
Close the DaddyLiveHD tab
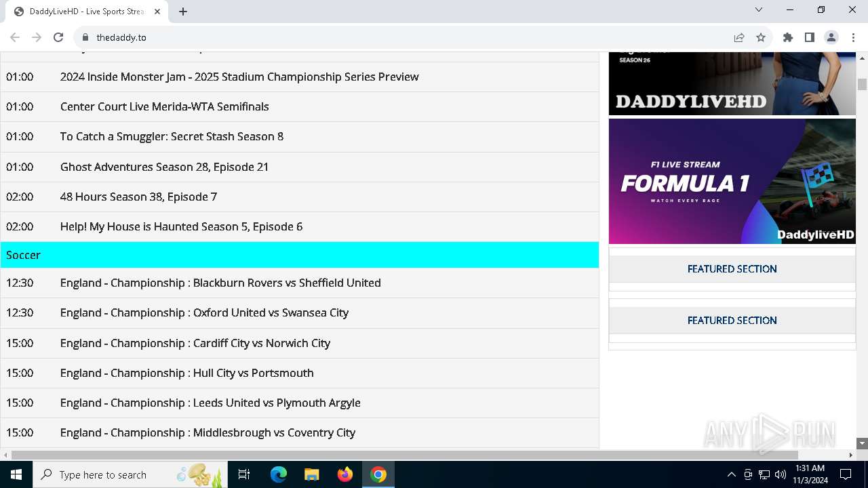157,12
